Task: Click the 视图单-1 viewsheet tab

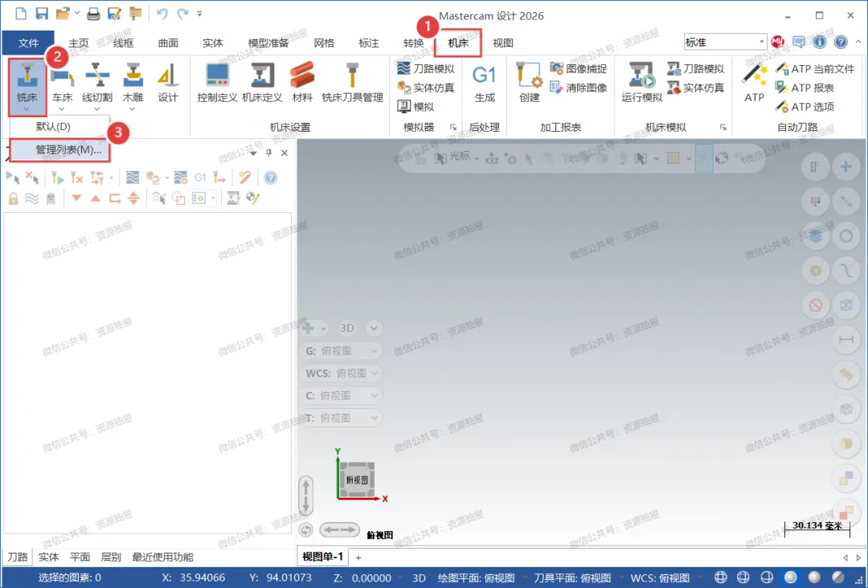Action: tap(323, 557)
